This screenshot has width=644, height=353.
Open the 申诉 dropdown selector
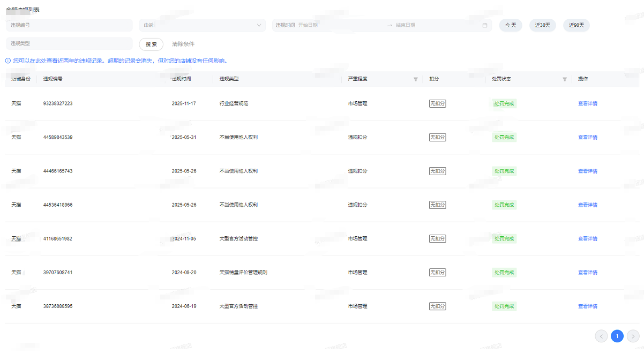pyautogui.click(x=202, y=25)
